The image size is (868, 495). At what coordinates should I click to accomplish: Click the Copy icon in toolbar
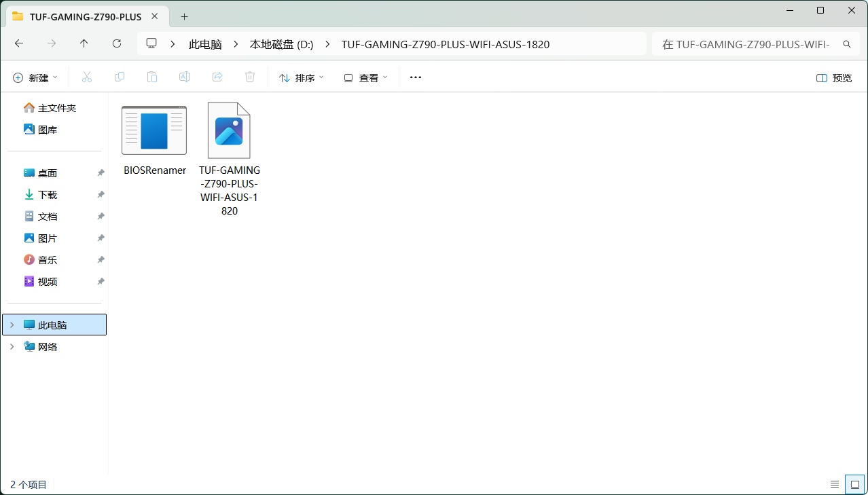120,77
